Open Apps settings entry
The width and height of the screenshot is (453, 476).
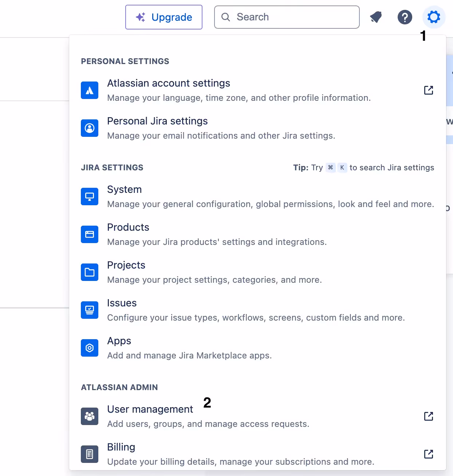[119, 341]
